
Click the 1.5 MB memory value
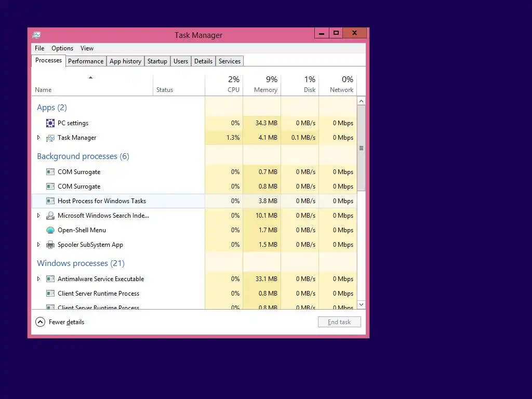[x=268, y=245]
